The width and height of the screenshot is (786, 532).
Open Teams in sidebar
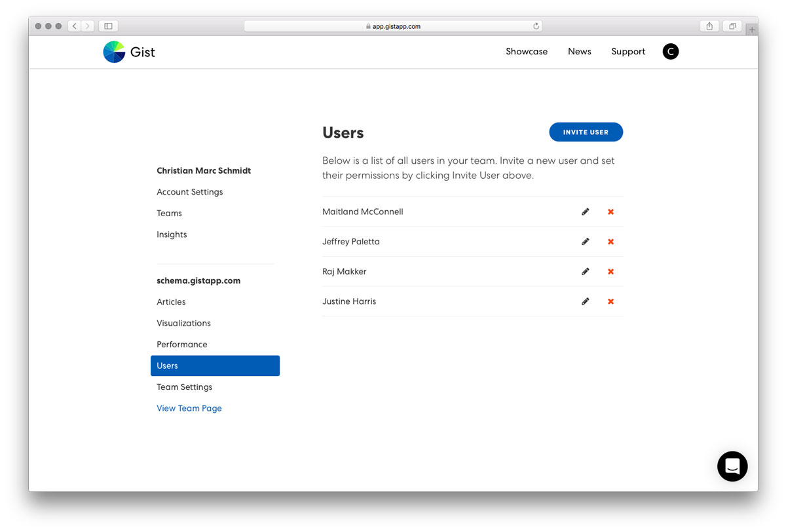click(169, 213)
